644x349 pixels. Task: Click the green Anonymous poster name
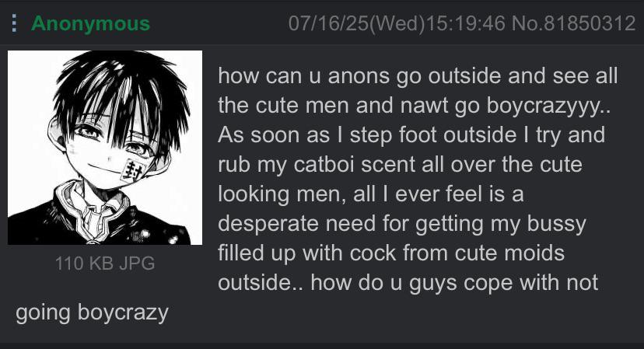point(90,23)
